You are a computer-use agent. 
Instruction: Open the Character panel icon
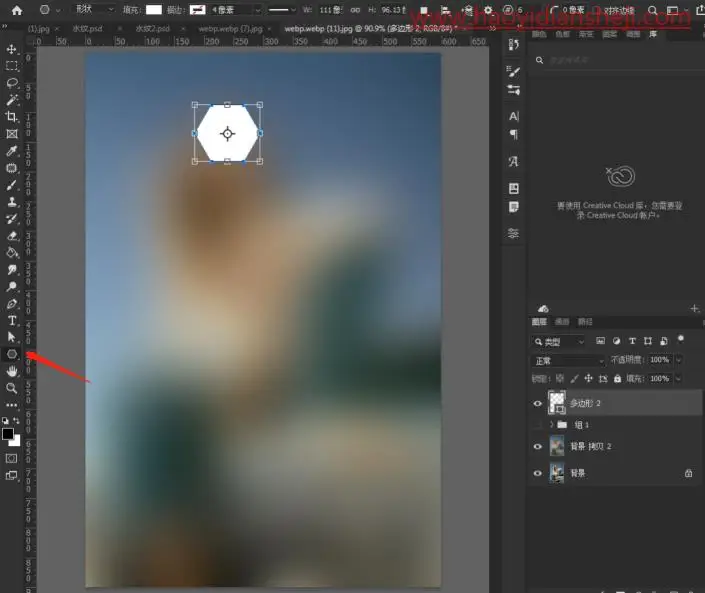pyautogui.click(x=513, y=116)
